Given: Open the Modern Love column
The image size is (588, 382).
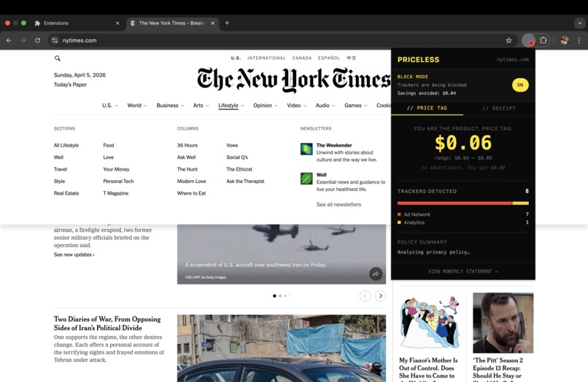Looking at the screenshot, I should pos(191,182).
